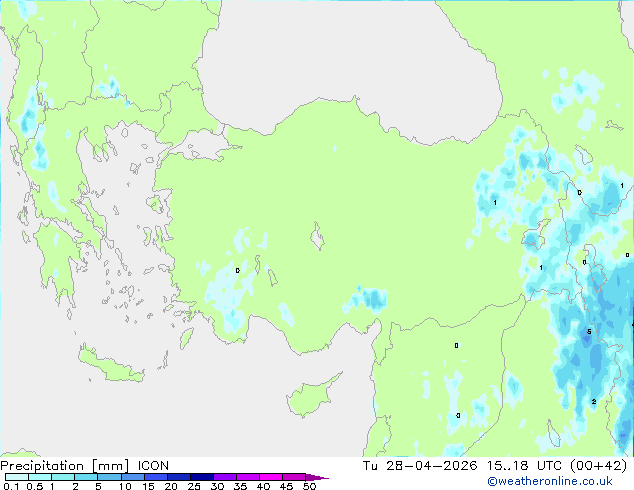
Task: Click the '15' legend scale label
Action: coord(148,486)
